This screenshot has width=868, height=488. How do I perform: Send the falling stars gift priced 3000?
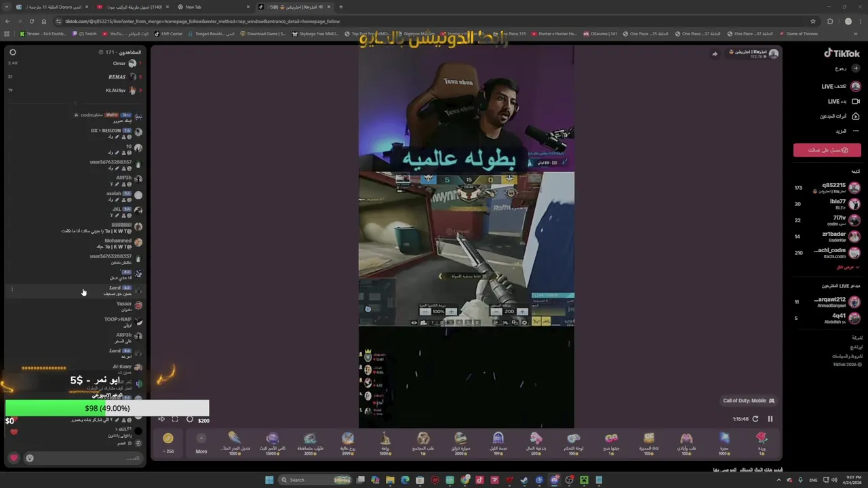310,443
